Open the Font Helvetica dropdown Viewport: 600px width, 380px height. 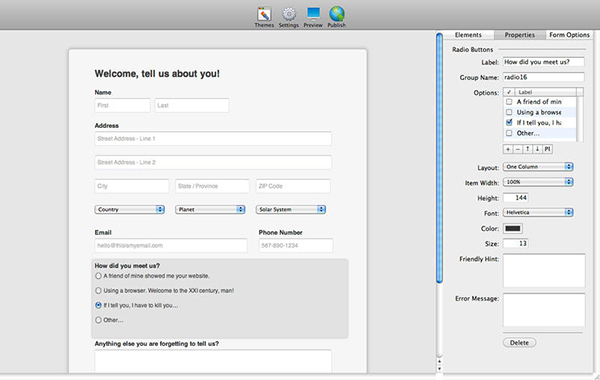[538, 212]
